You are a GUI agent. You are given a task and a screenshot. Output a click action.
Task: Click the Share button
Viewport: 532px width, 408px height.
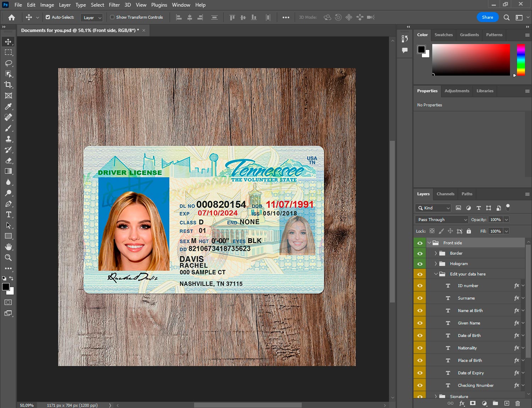coord(487,17)
